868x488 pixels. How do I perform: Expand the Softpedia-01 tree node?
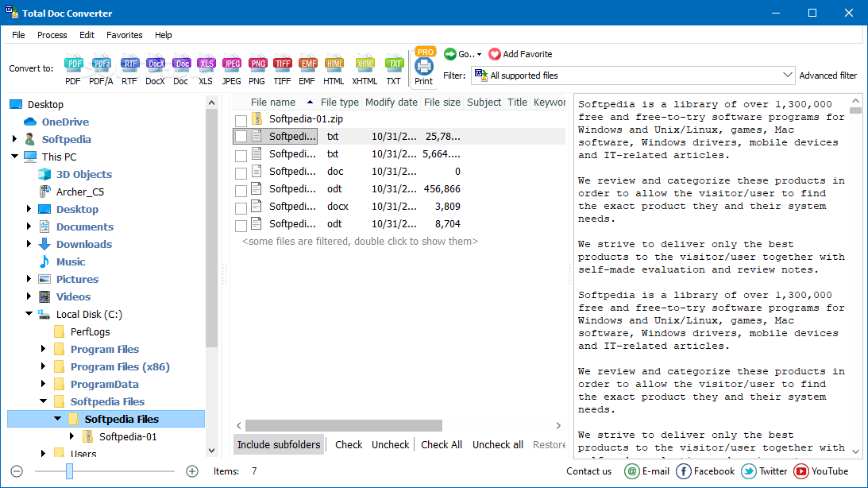tap(71, 436)
